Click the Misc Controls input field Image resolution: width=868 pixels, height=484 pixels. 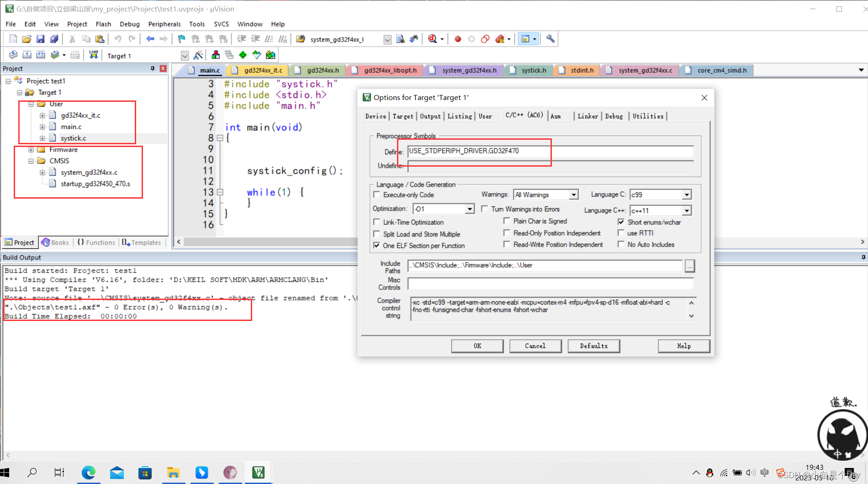point(550,284)
